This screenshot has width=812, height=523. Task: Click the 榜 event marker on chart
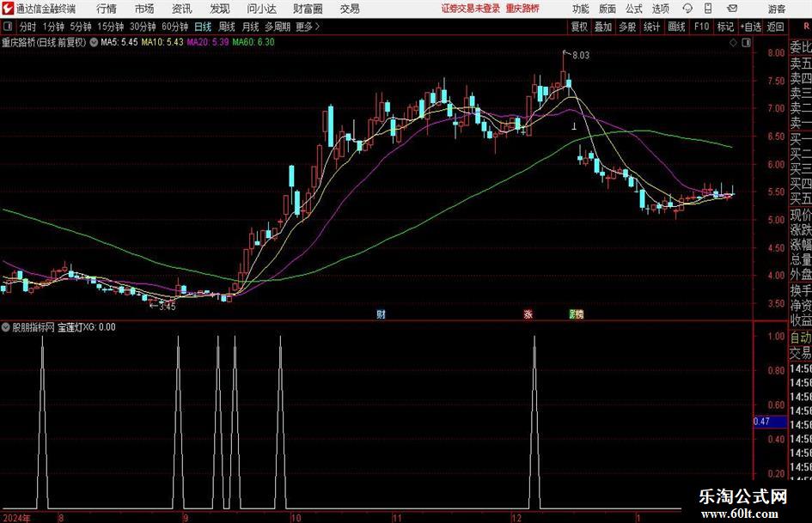tap(579, 314)
